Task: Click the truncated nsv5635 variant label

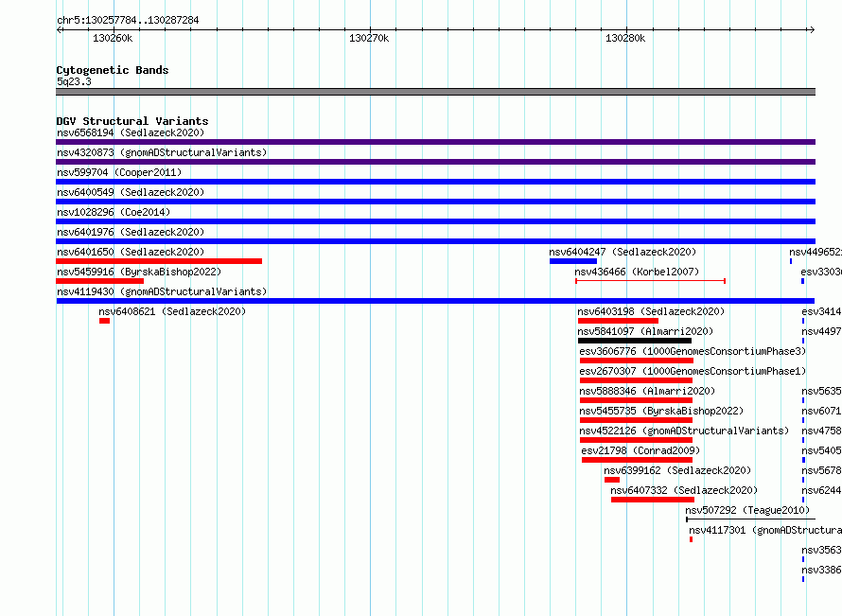Action: click(821, 391)
